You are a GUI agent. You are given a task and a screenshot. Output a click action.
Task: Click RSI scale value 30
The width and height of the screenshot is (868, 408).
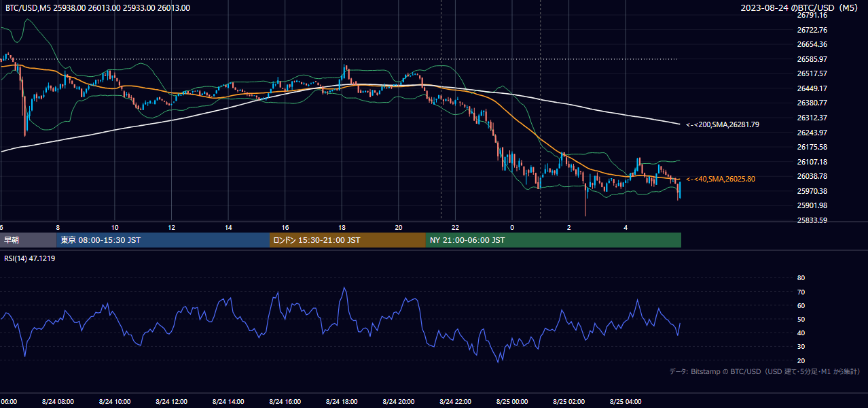pyautogui.click(x=801, y=346)
